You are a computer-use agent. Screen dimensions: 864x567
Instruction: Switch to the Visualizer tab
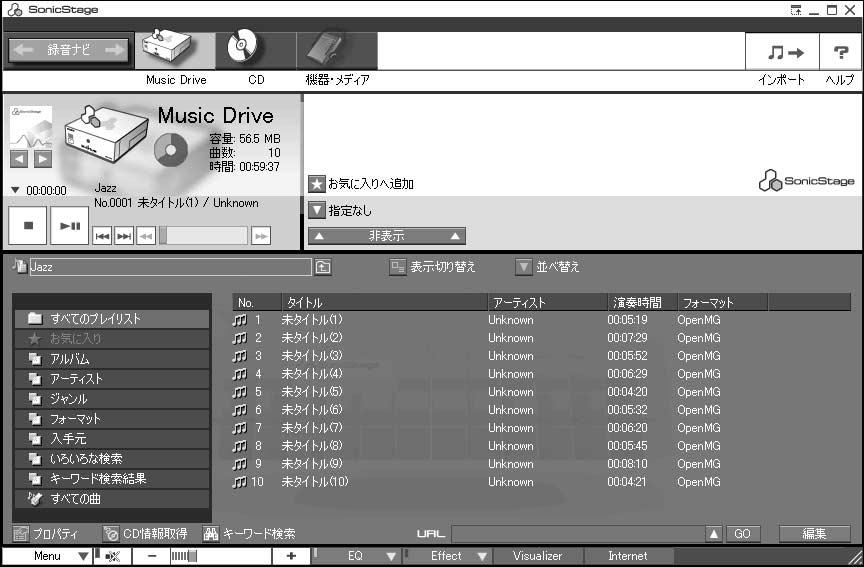538,556
